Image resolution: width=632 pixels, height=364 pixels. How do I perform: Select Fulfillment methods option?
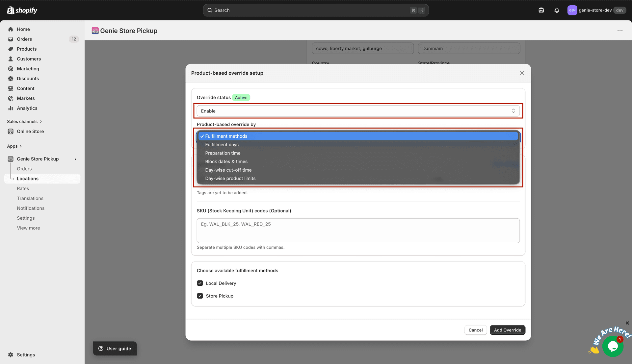tap(358, 136)
